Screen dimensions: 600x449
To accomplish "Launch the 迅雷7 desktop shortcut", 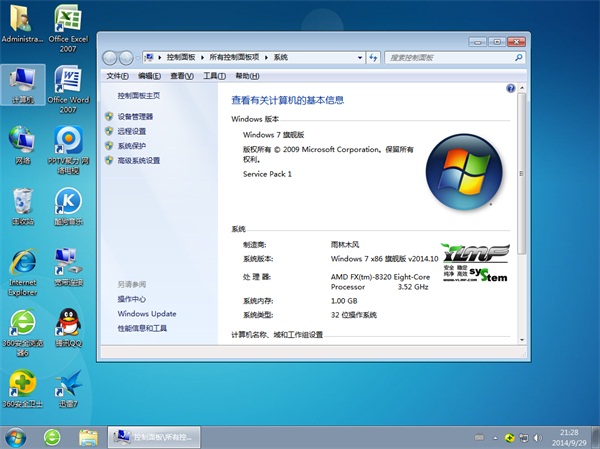I will [x=68, y=389].
